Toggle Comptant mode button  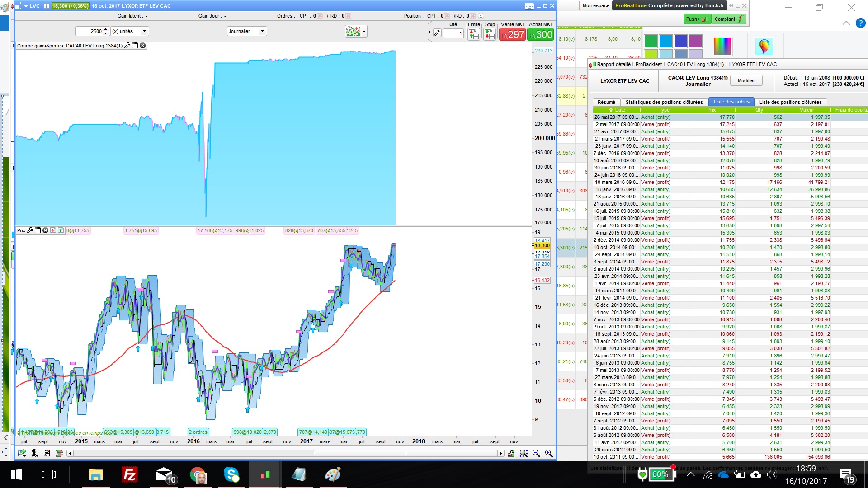coord(728,19)
